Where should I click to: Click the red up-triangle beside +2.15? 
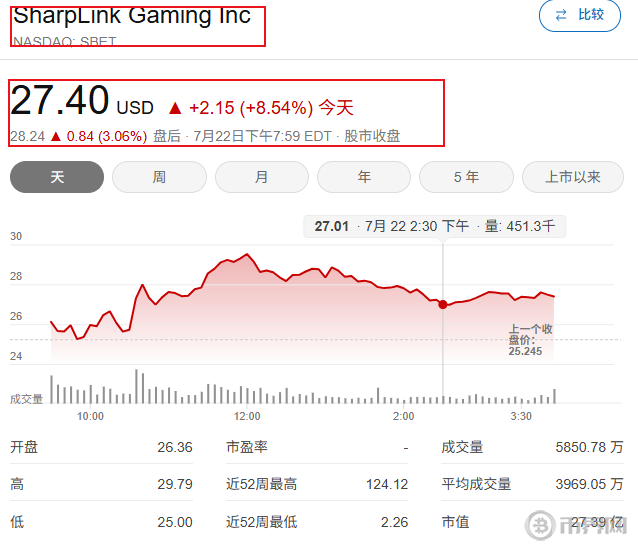tap(175, 108)
